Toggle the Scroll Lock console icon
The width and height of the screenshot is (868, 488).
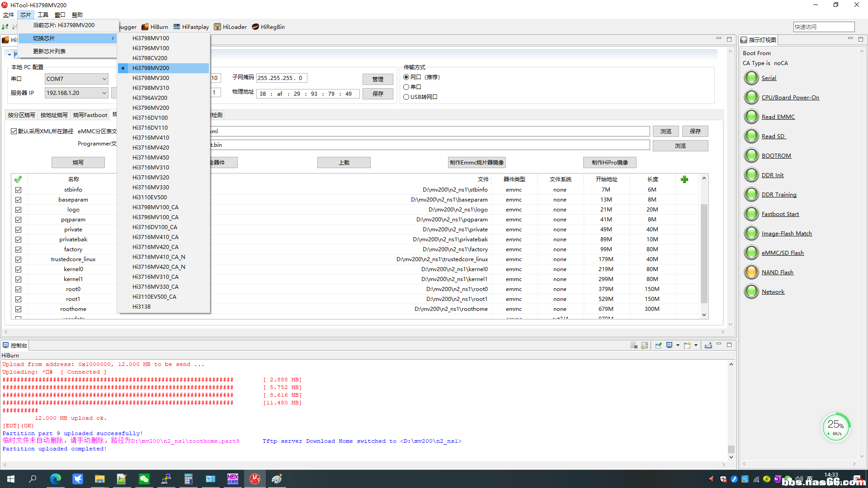click(645, 345)
